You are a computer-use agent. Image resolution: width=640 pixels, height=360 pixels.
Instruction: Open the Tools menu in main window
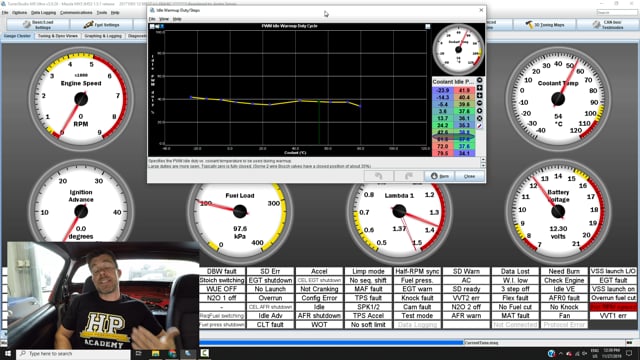pyautogui.click(x=102, y=13)
